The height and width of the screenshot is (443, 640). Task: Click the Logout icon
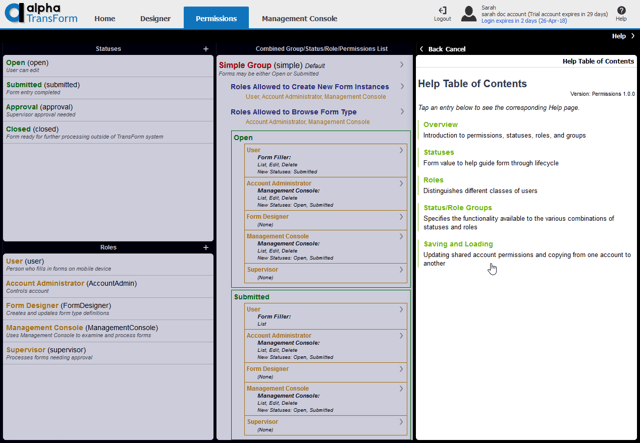tap(442, 10)
